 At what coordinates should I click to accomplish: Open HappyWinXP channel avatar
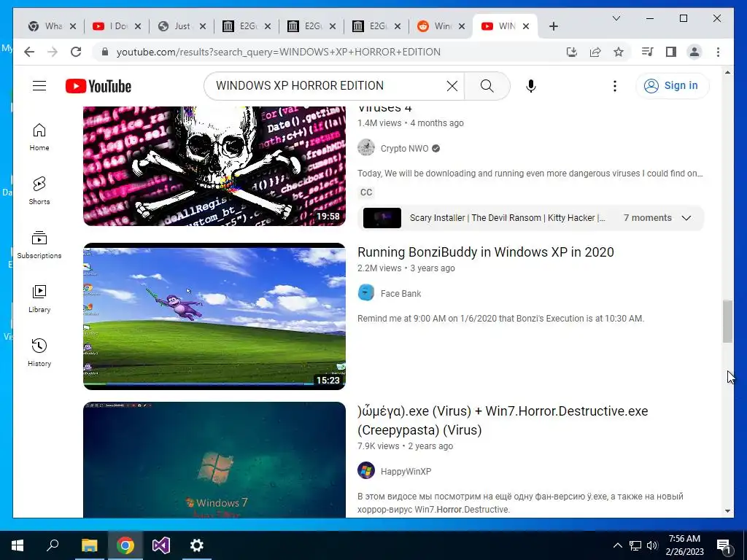(366, 470)
